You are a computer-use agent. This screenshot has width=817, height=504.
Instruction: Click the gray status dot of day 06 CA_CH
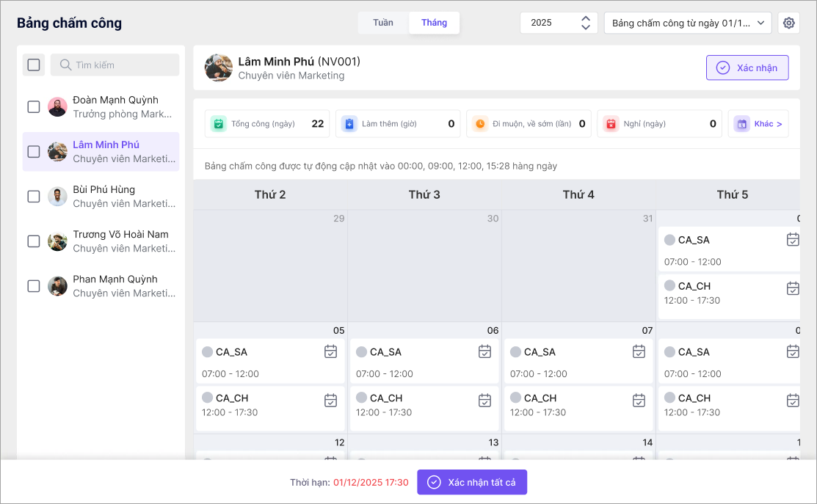[x=362, y=398]
